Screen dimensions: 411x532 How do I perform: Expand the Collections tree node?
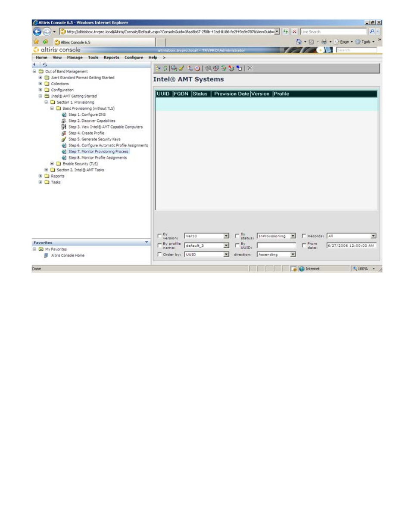(40, 84)
